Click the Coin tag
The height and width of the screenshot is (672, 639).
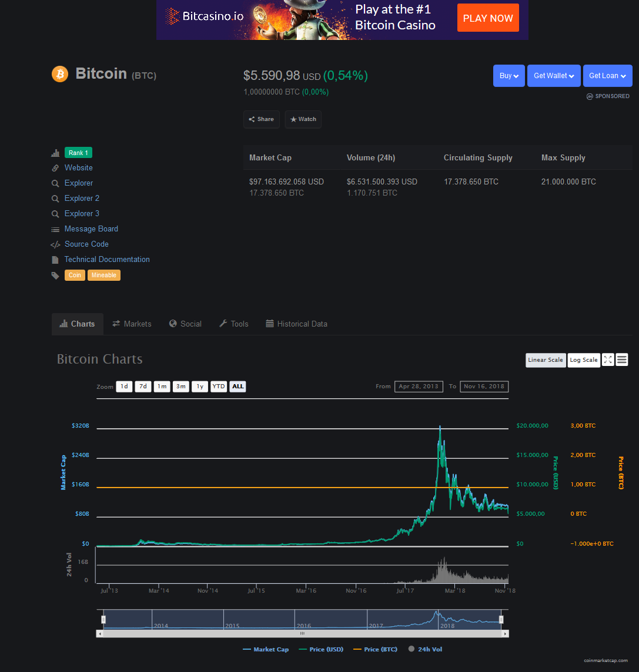tap(75, 275)
